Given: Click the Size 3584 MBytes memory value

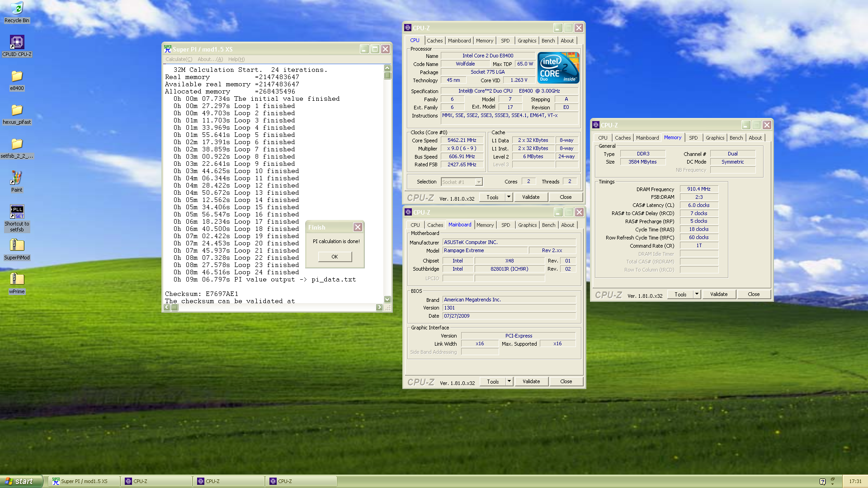Looking at the screenshot, I should click(x=642, y=162).
